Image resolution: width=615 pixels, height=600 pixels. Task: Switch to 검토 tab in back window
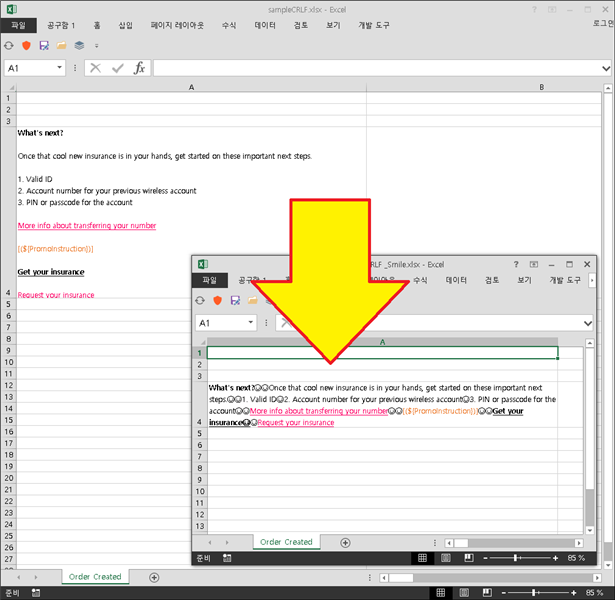(301, 25)
